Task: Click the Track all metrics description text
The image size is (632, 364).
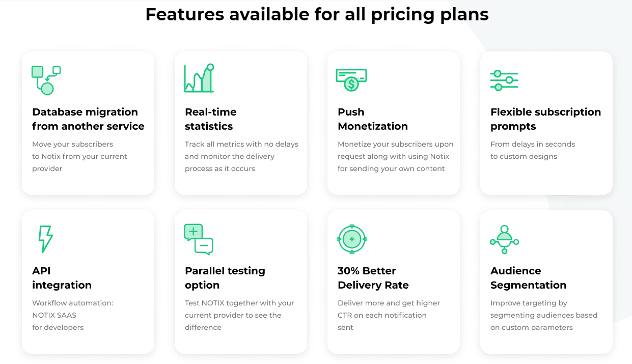Action: (241, 156)
